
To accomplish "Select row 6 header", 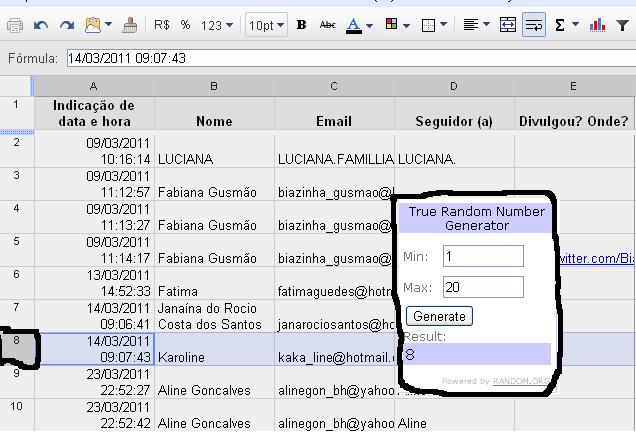I will 17,282.
